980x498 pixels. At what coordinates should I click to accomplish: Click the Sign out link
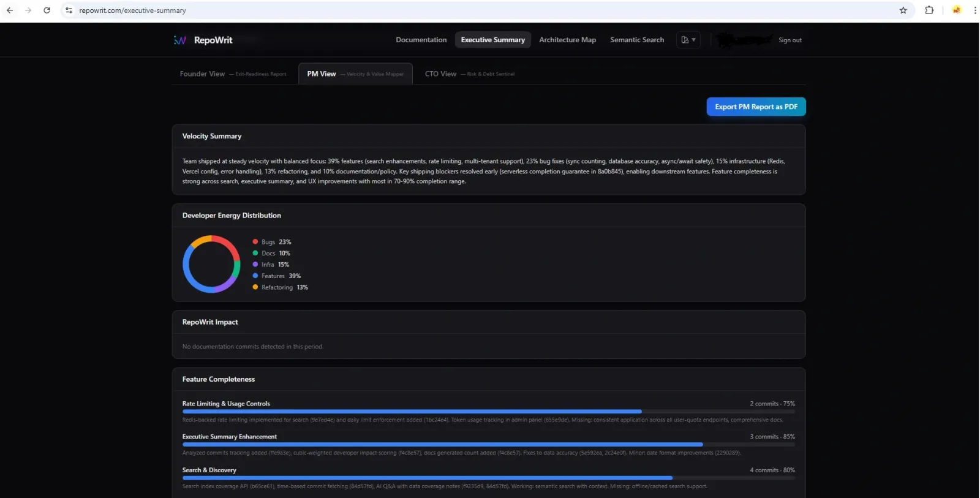[790, 40]
